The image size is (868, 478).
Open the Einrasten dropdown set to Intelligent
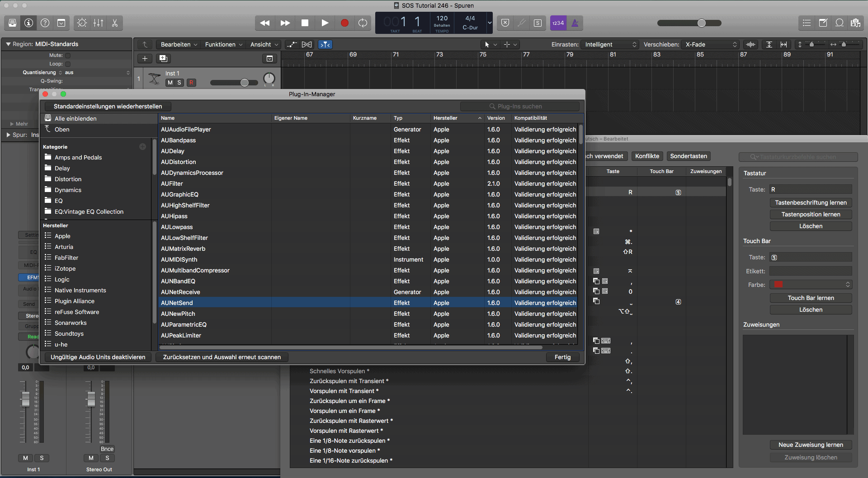point(609,44)
